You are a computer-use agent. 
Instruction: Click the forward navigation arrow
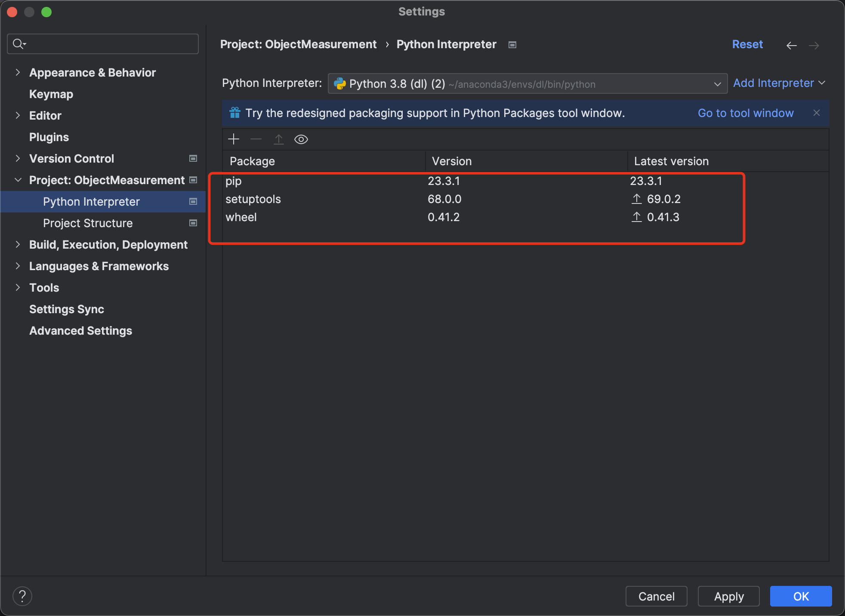click(x=814, y=45)
